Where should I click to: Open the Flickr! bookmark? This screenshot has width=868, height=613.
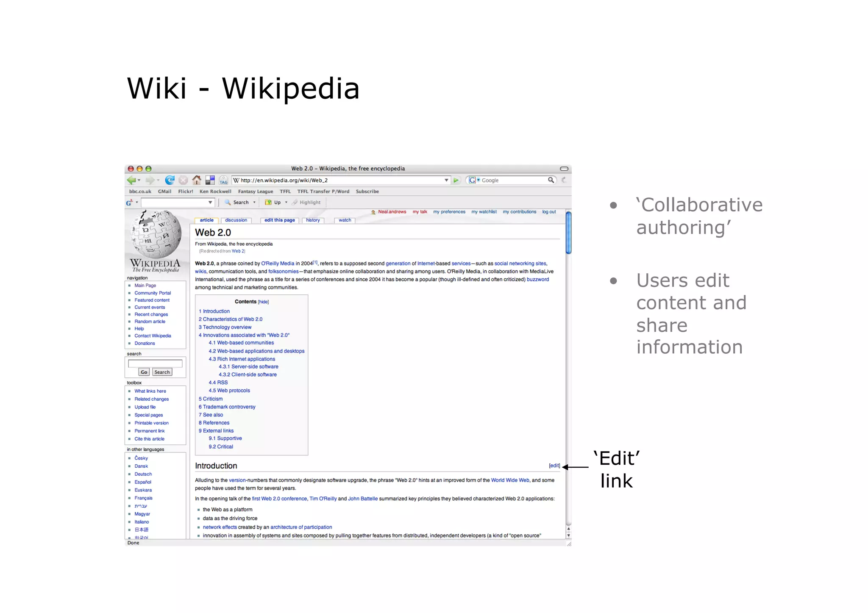coord(186,191)
